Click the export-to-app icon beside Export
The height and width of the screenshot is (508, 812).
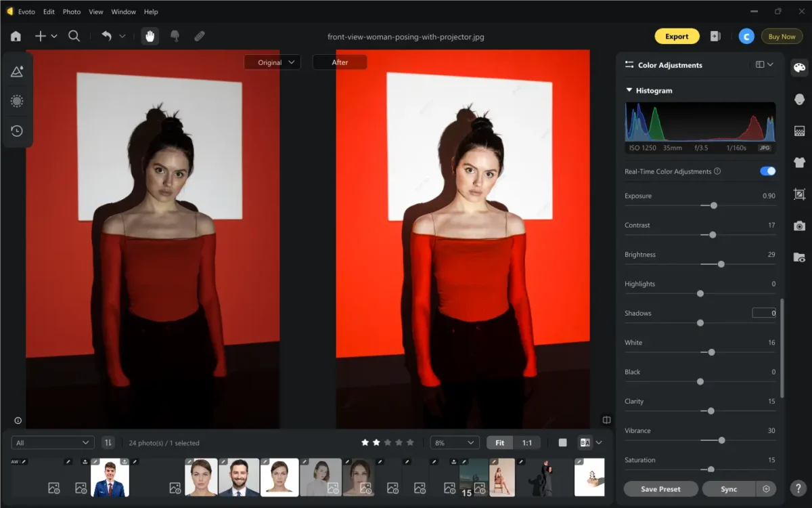click(715, 37)
